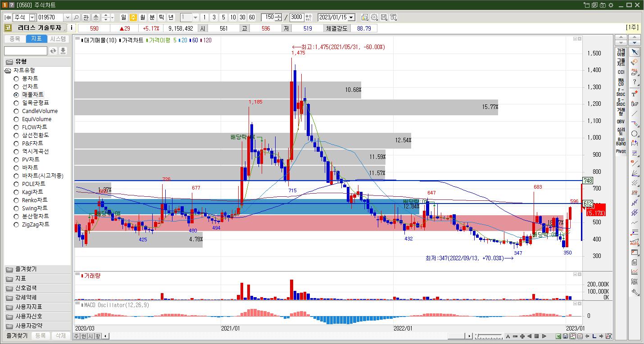Click the go-to-first arrow icon at top left
The height and width of the screenshot is (344, 644).
pyautogui.click(x=8, y=17)
